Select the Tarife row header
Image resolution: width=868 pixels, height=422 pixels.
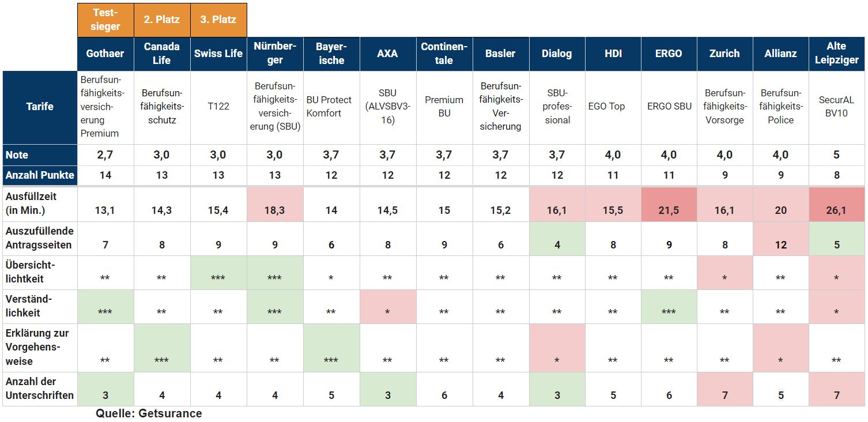[x=40, y=107]
